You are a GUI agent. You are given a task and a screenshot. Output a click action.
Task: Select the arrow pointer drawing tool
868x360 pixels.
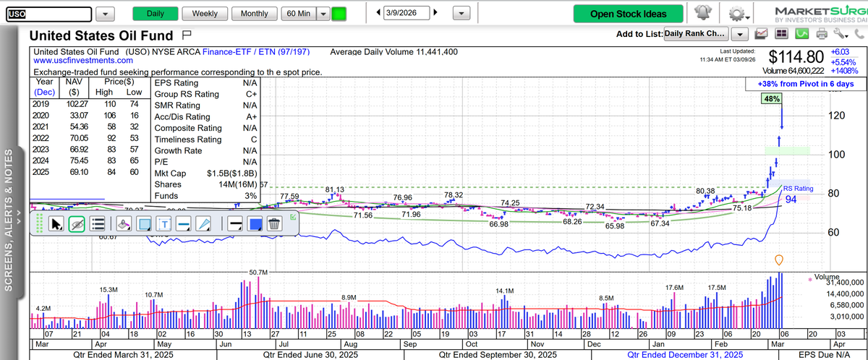[56, 224]
